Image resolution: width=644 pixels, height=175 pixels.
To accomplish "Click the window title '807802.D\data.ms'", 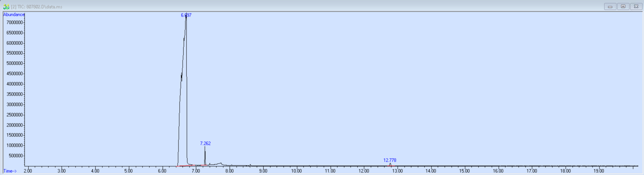I will point(44,7).
